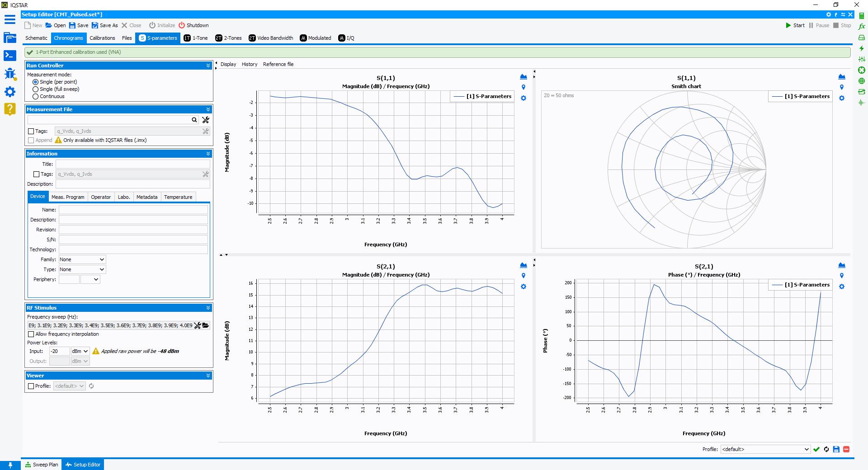This screenshot has width=868, height=470.
Task: Click the green calculator icon
Action: click(x=862, y=16)
